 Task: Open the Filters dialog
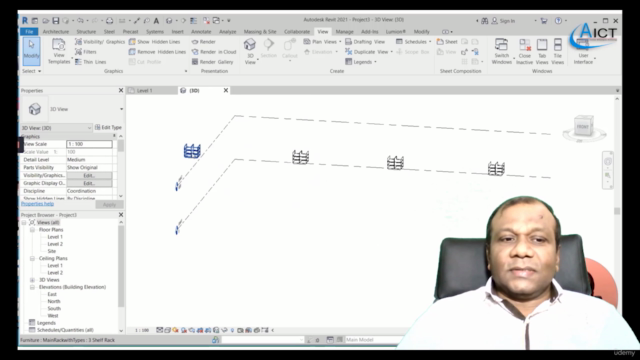pyautogui.click(x=86, y=52)
